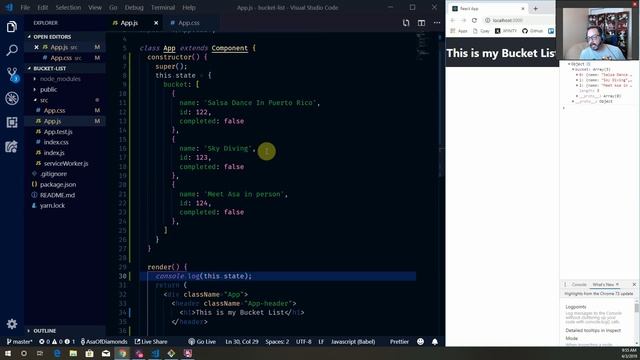Open Microsoft Edge from the taskbar

57,353
